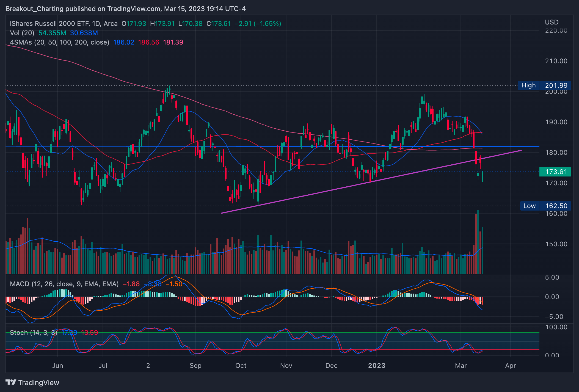Viewport: 579px width, 392px height.
Task: Click the Breakout_Charting published header text
Action: click(x=126, y=9)
